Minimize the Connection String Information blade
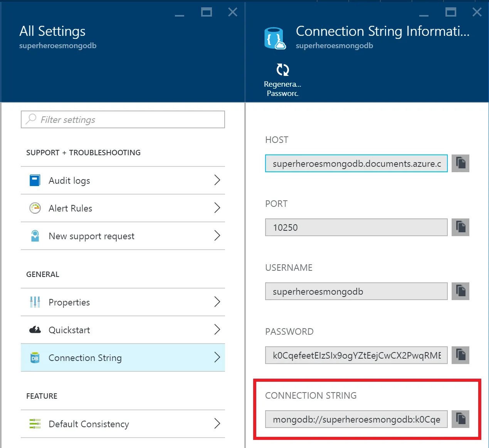Viewport: 489px width, 448px height. point(424,15)
